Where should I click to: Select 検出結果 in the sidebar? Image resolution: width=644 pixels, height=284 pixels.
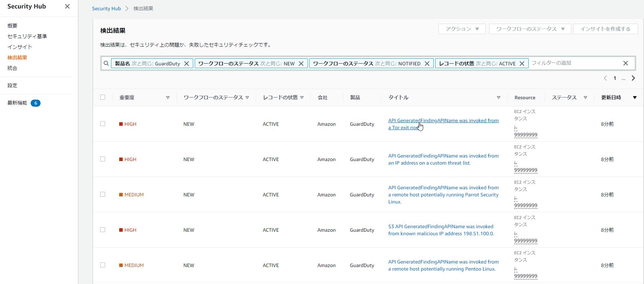click(17, 58)
